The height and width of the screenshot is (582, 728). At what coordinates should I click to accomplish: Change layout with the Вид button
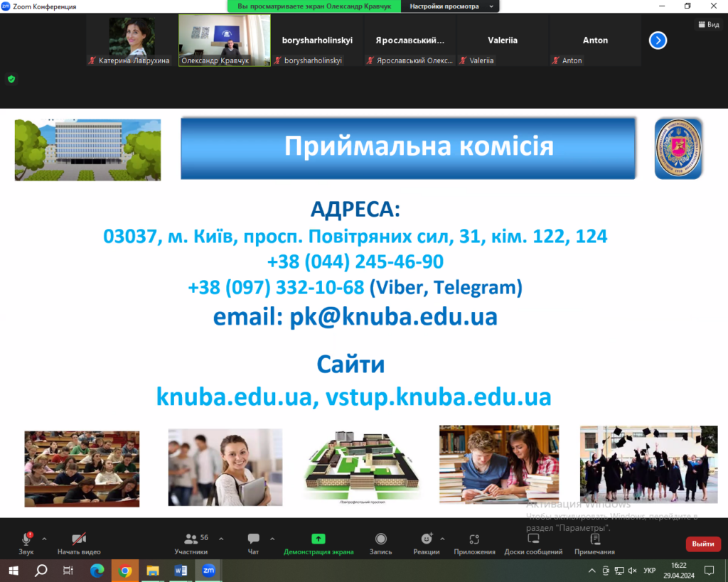[x=709, y=25]
